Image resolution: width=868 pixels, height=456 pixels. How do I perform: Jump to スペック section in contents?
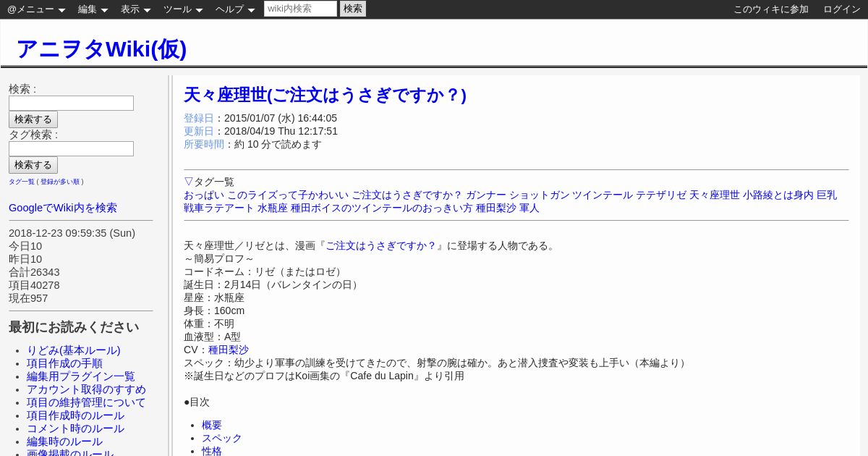click(x=222, y=438)
